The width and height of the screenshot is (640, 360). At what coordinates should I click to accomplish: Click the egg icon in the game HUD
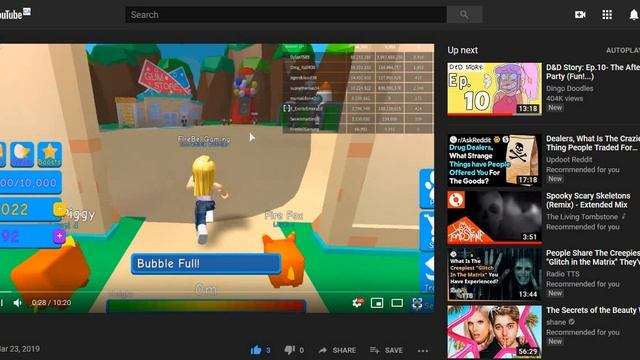click(x=22, y=154)
